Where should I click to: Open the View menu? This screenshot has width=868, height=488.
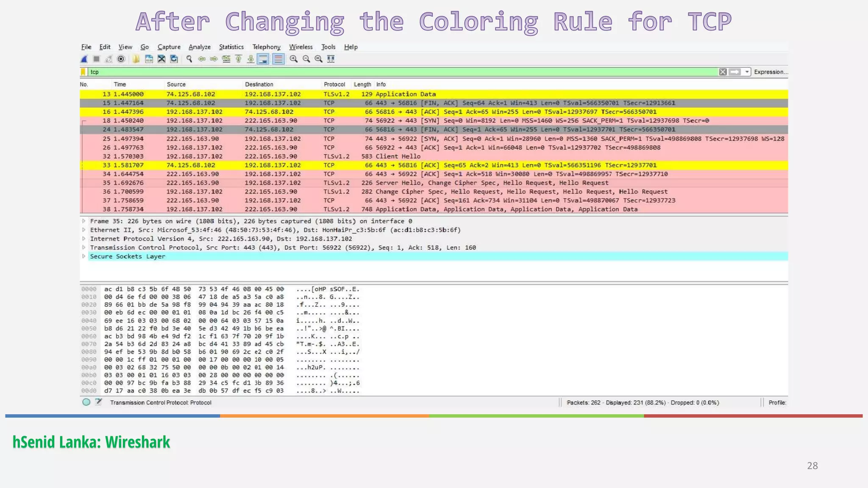click(125, 47)
